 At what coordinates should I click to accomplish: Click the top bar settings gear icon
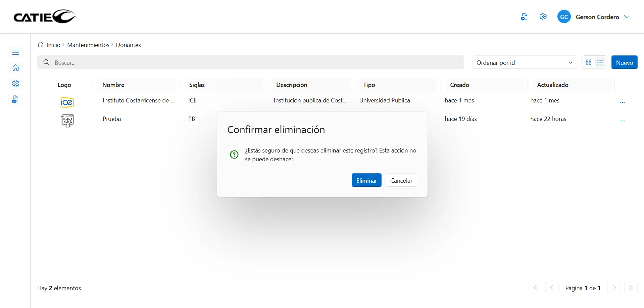coord(543,17)
